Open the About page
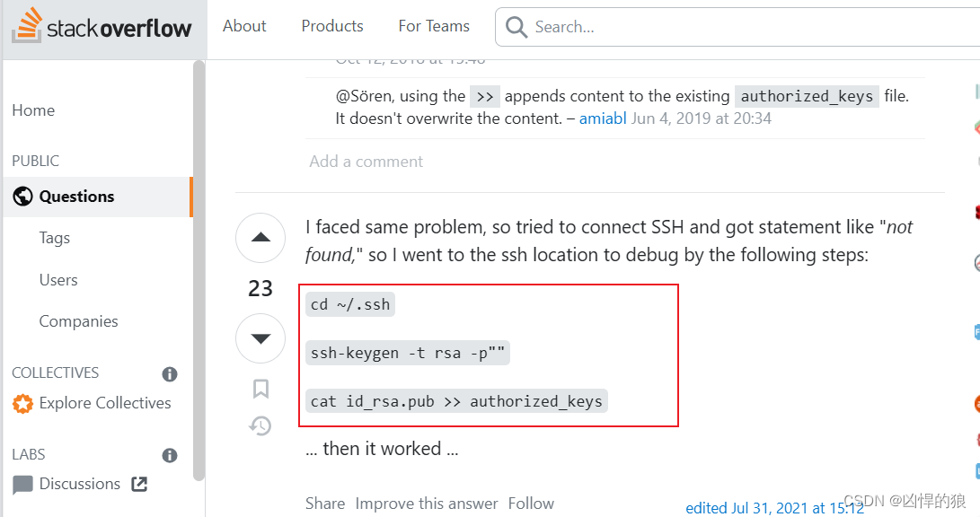 pyautogui.click(x=243, y=26)
